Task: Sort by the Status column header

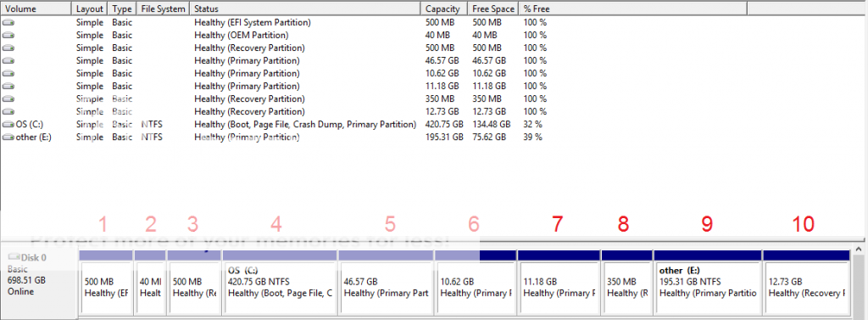Action: (305, 8)
